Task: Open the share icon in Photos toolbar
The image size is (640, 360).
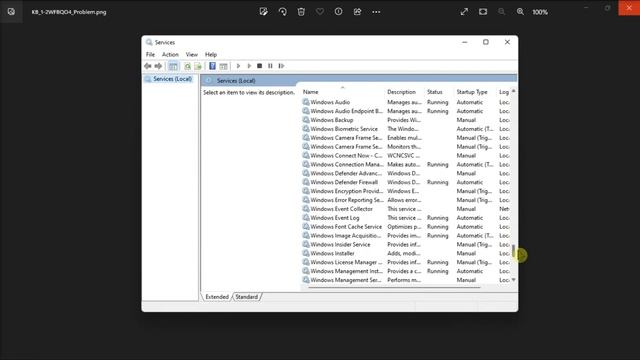Action: 357,12
